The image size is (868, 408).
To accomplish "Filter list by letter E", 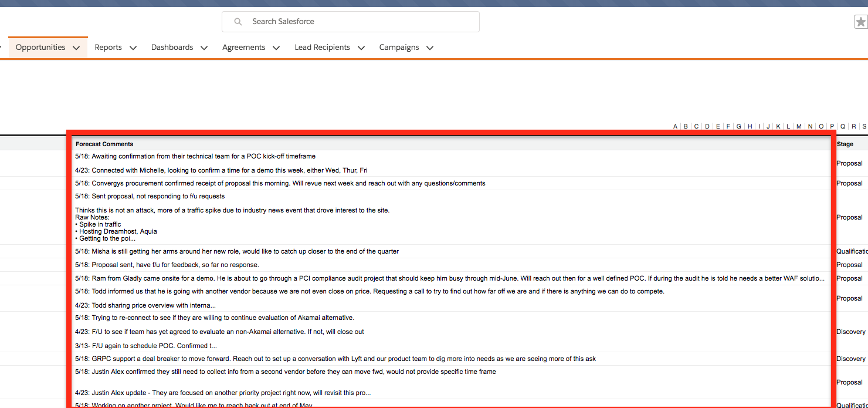I will click(718, 127).
